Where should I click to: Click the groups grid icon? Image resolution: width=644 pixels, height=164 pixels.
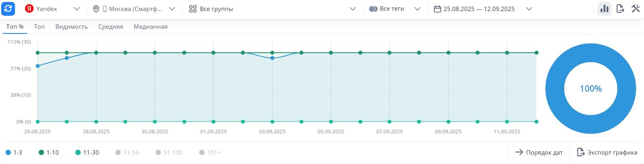click(x=192, y=9)
